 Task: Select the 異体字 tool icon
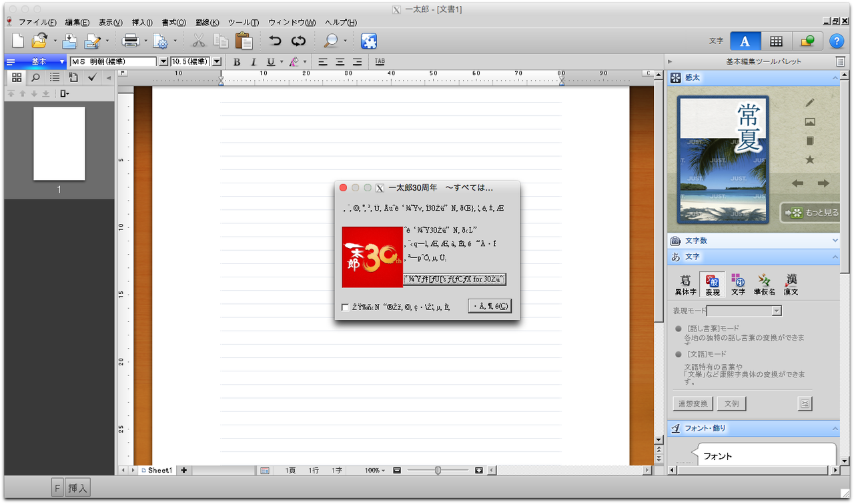(685, 285)
